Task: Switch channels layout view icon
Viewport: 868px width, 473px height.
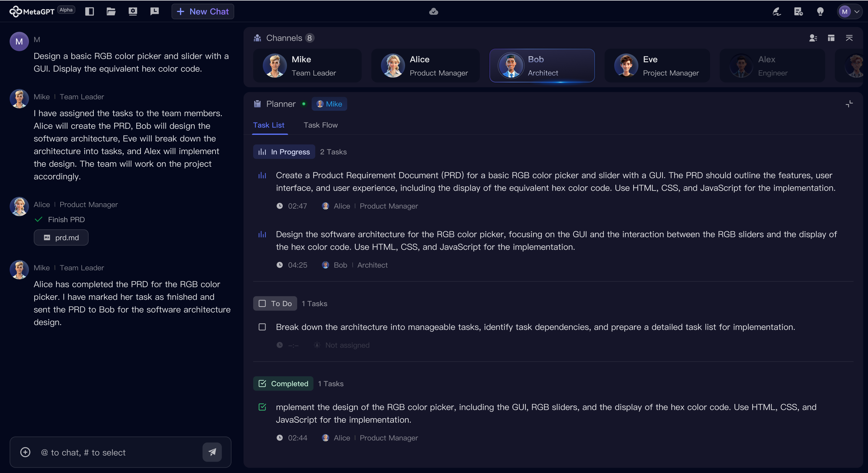Action: (831, 38)
